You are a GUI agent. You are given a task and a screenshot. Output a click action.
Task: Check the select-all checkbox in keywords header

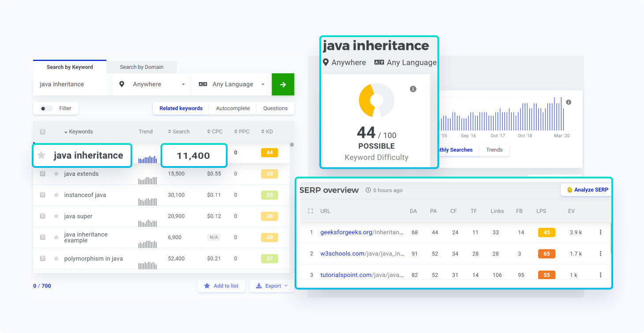coord(42,131)
